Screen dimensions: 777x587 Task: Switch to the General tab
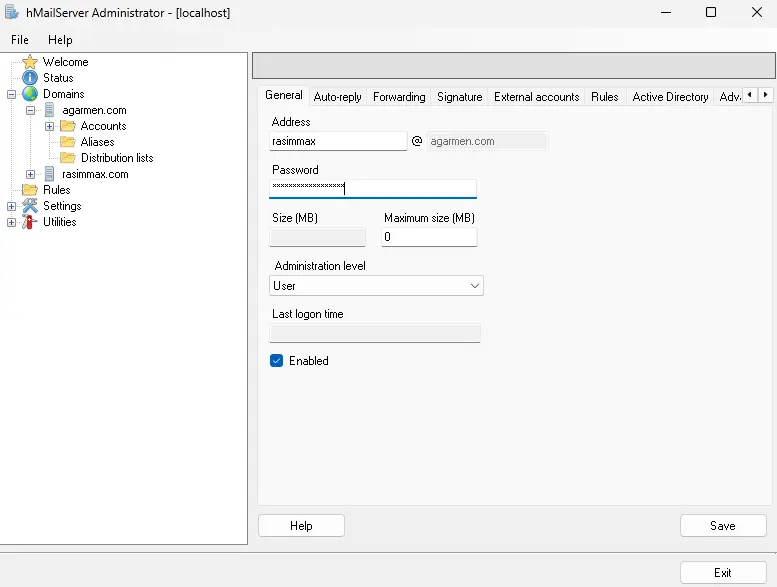tap(283, 95)
